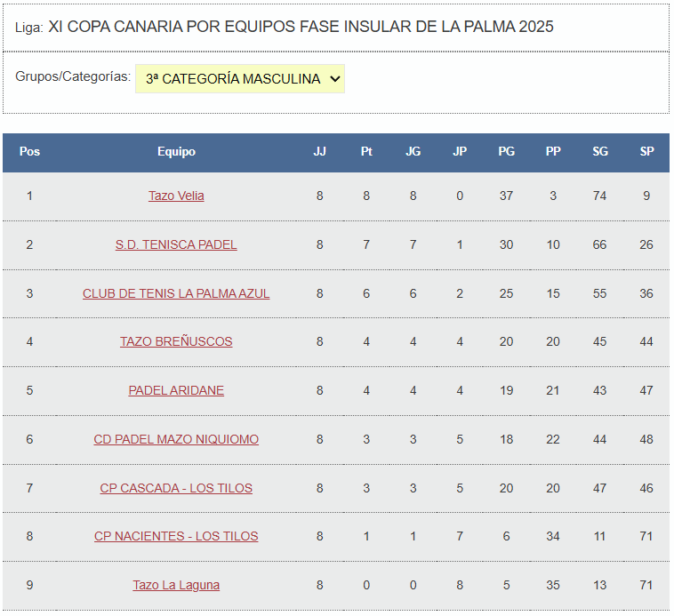Image resolution: width=674 pixels, height=616 pixels.
Task: Click the JG column header
Action: tap(413, 152)
